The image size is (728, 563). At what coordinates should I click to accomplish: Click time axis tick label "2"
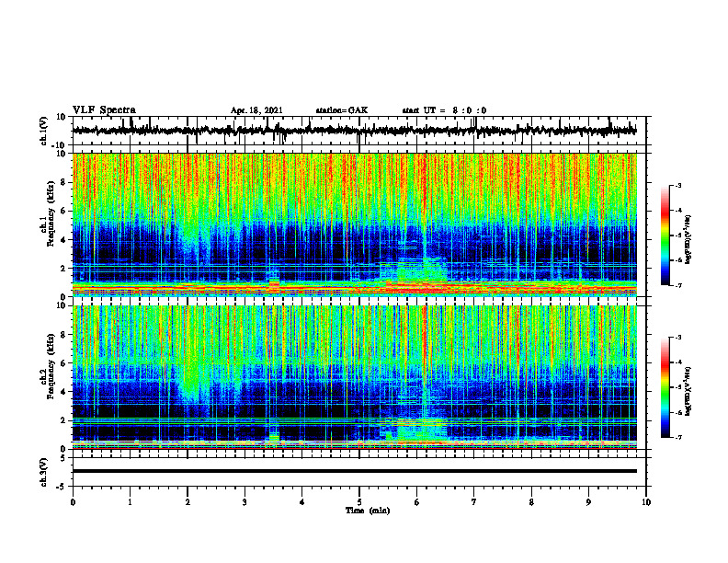188,502
